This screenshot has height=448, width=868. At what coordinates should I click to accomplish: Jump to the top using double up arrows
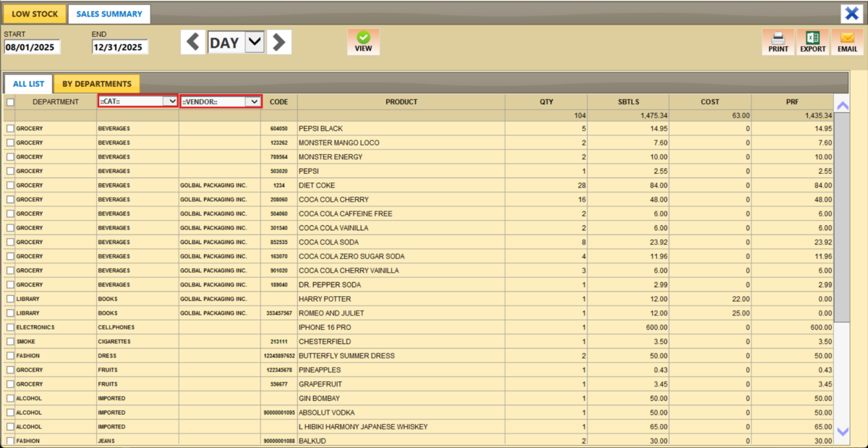(842, 106)
